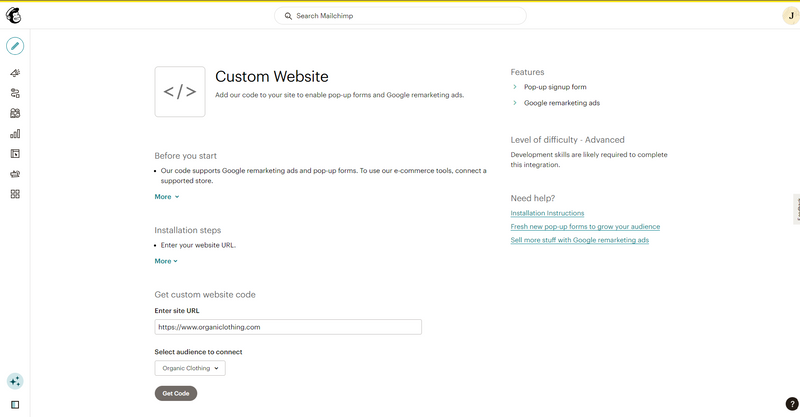800x417 pixels.
Task: Toggle sidebar collapse icon
Action: (15, 405)
